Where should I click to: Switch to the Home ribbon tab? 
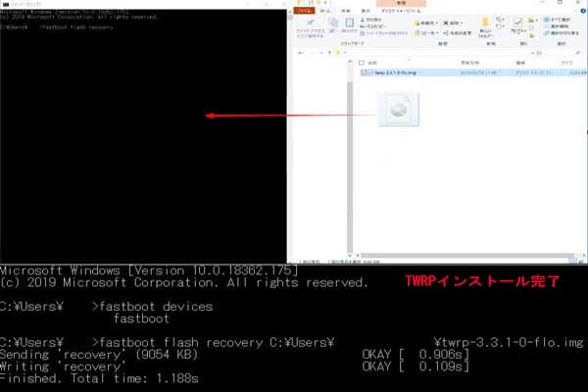click(324, 11)
